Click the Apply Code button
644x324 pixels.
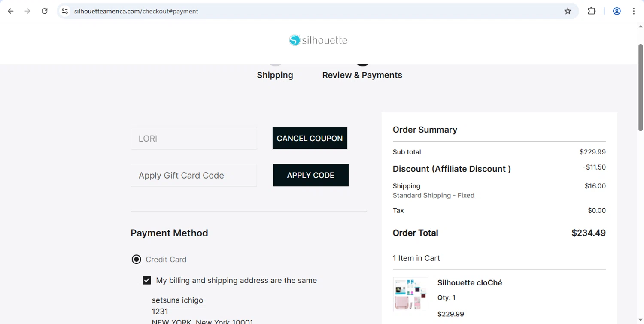[x=310, y=175]
